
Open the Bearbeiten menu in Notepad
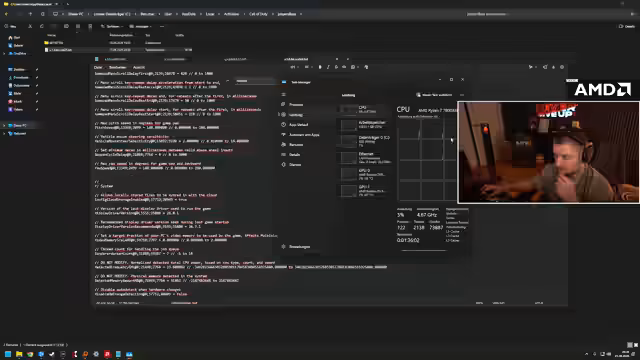click(118, 67)
